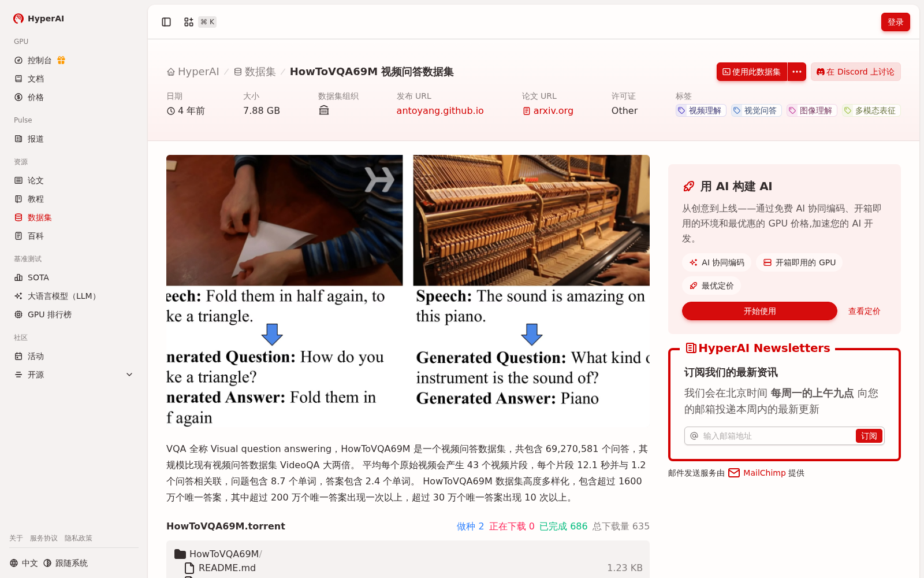This screenshot has width=924, height=578.
Task: Open antoyang.github.io publish URL
Action: (x=440, y=110)
